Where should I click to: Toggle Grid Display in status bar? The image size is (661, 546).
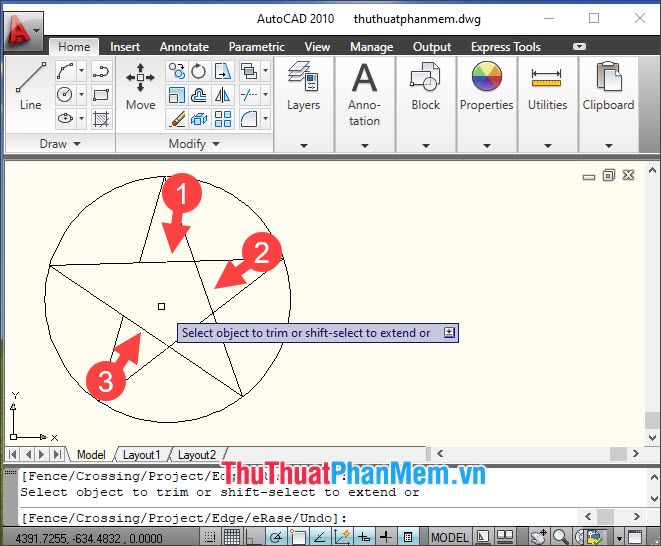point(232,537)
